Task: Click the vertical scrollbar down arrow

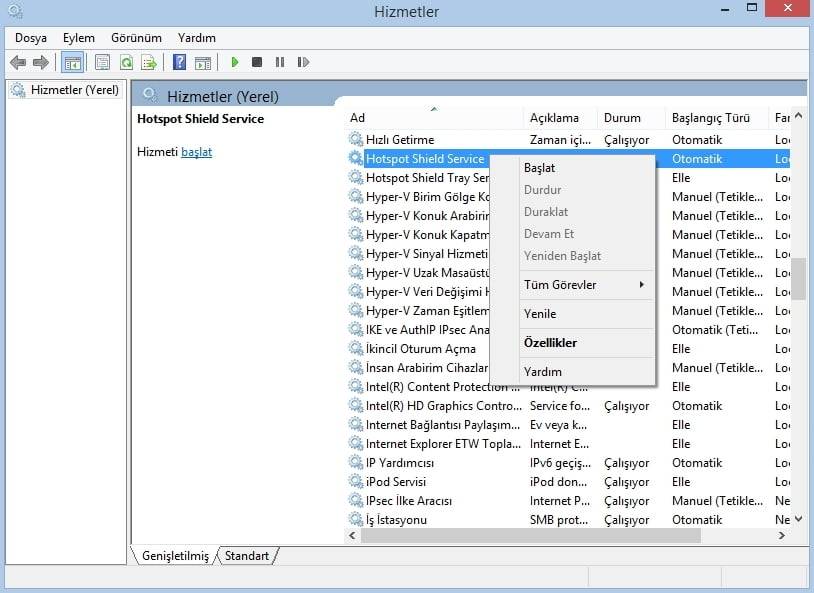Action: point(798,519)
